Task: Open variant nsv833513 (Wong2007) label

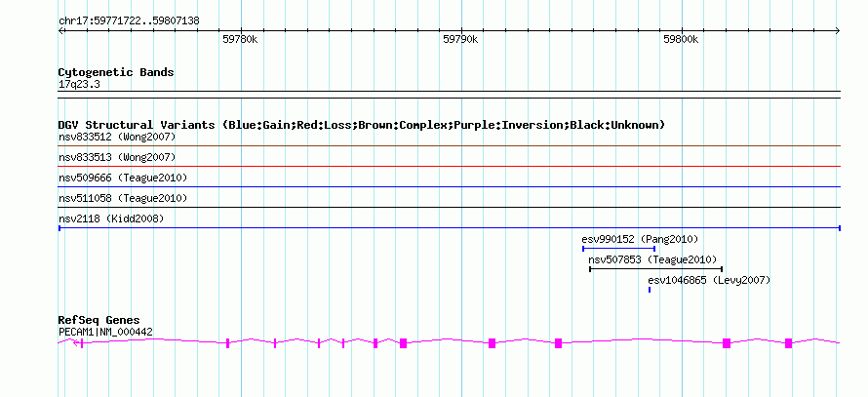Action: point(117,157)
